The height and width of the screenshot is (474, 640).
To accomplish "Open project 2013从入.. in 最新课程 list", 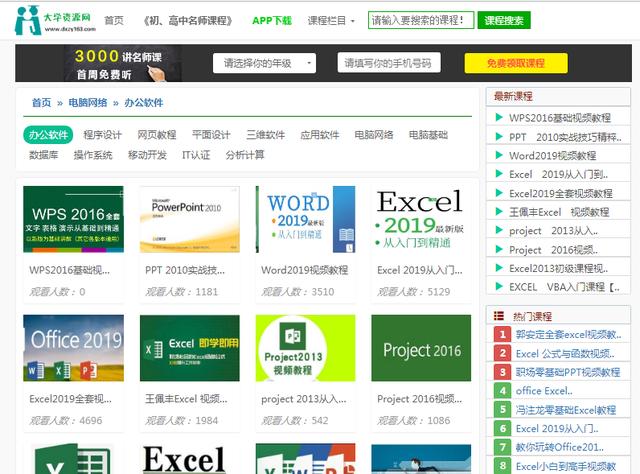I will click(x=553, y=231).
